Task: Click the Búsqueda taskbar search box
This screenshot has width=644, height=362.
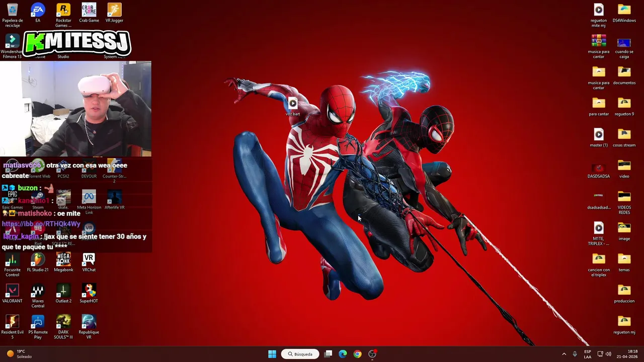Action: pos(300,354)
